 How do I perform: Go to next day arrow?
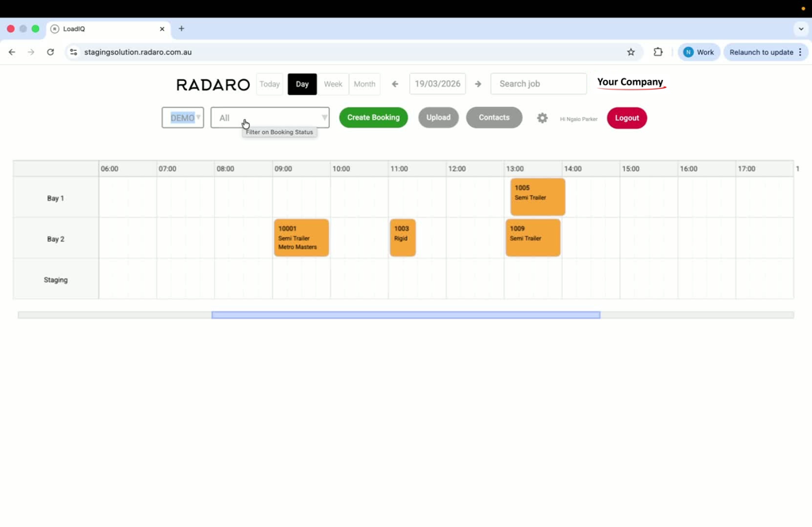click(x=478, y=84)
